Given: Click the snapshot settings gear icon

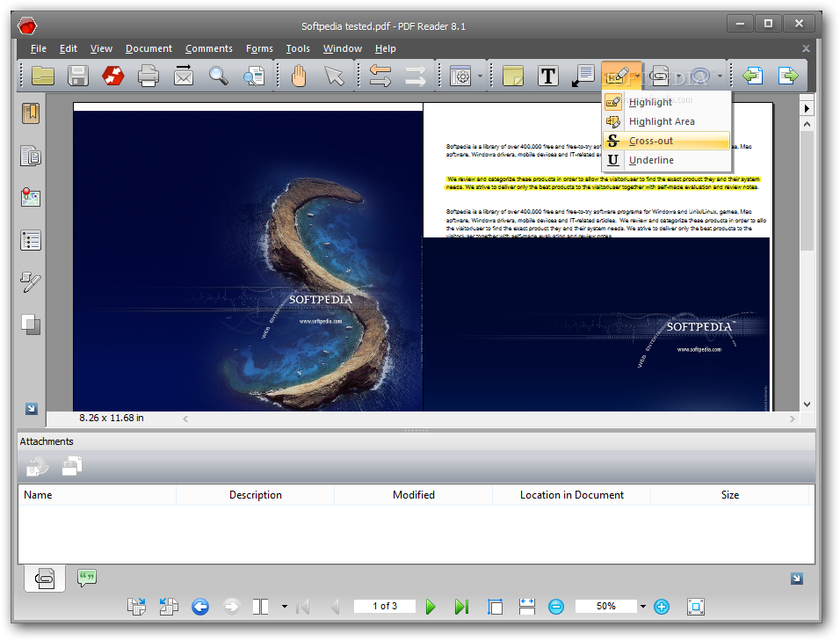Looking at the screenshot, I should click(460, 76).
